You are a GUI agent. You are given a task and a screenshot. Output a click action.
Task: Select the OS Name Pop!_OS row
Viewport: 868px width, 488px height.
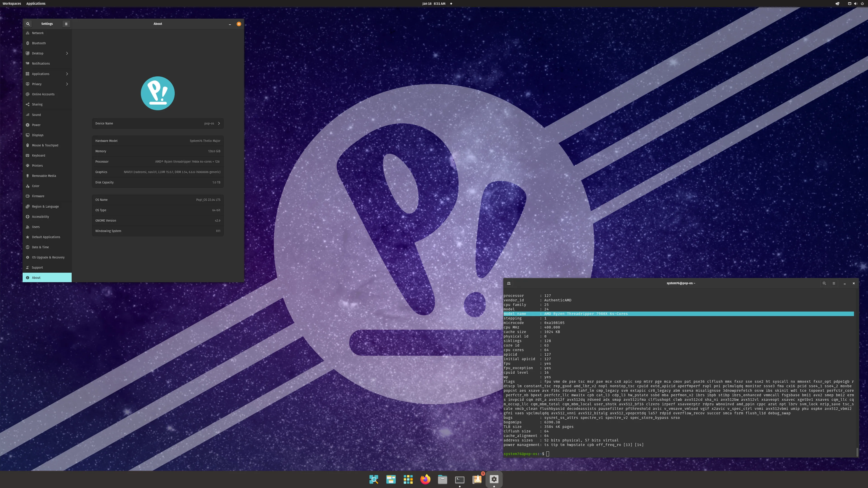(x=158, y=200)
